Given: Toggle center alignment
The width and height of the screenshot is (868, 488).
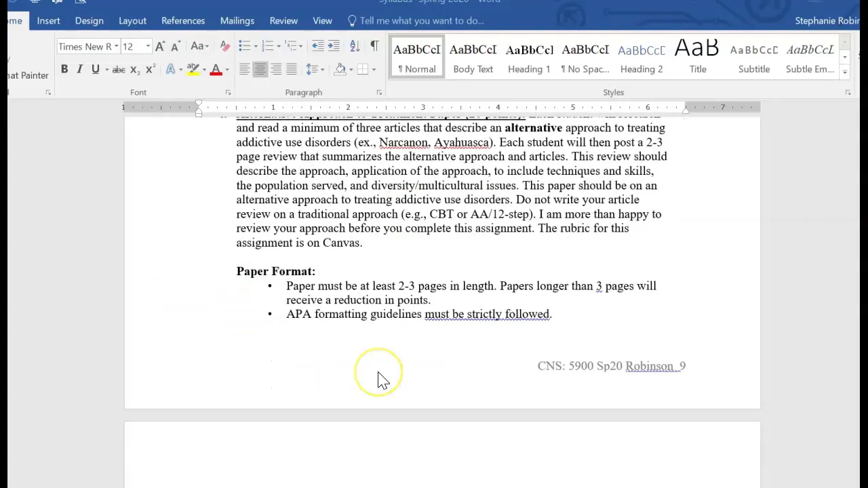Looking at the screenshot, I should 260,69.
